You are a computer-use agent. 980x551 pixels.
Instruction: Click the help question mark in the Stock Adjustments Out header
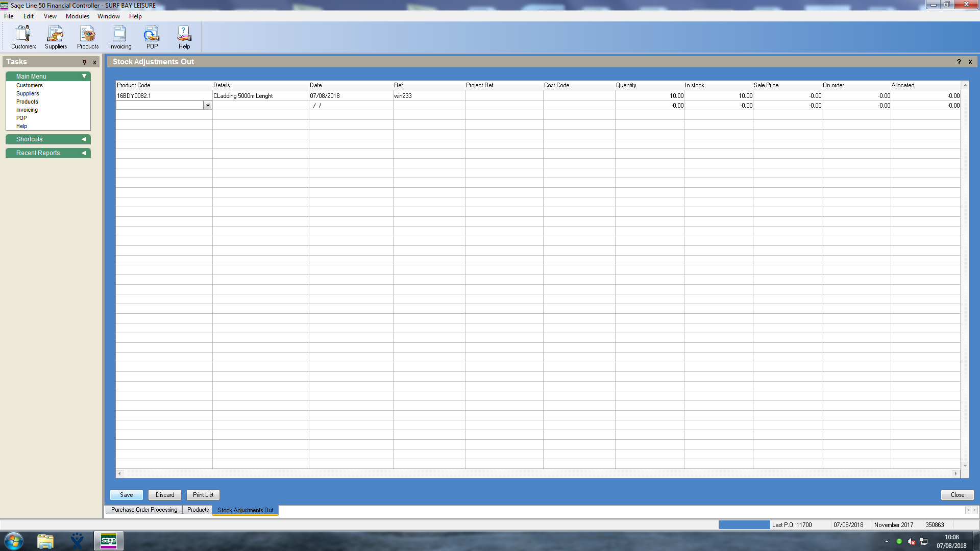pyautogui.click(x=959, y=62)
